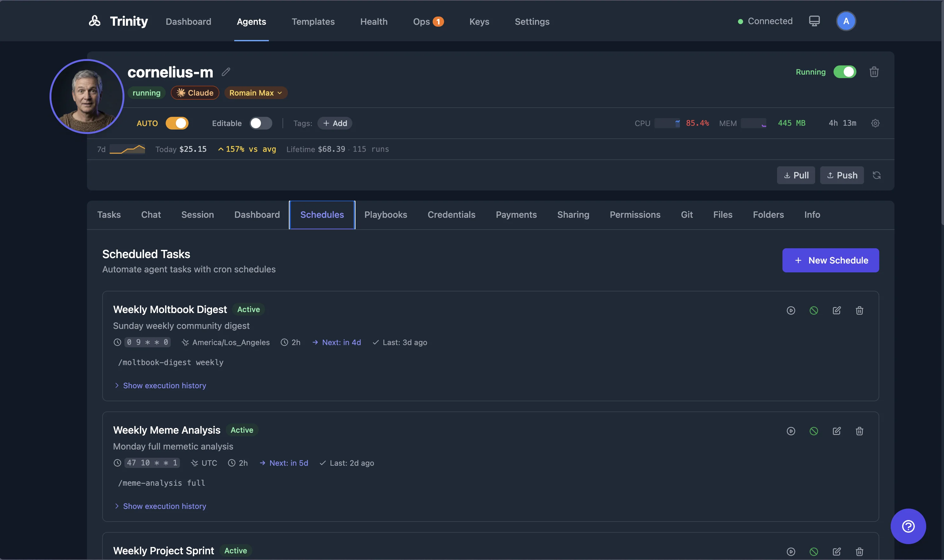
Task: Open the Ops nav item
Action: click(x=428, y=22)
